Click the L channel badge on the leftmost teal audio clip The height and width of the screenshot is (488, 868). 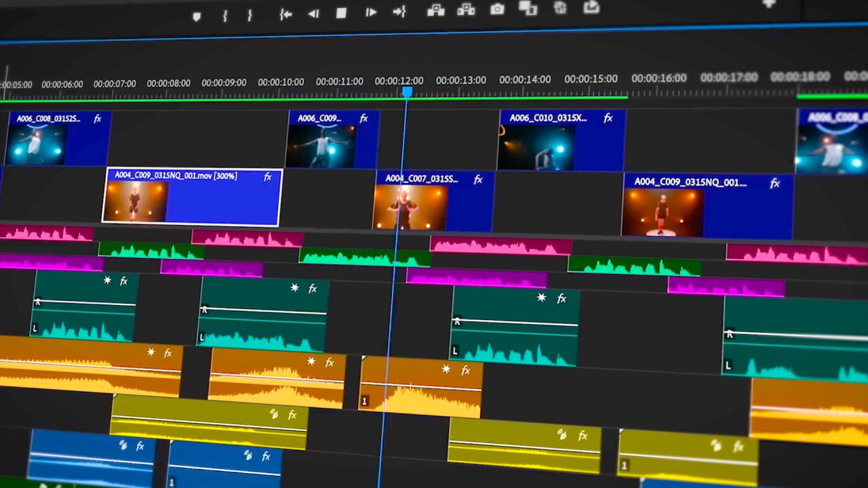[x=35, y=329]
